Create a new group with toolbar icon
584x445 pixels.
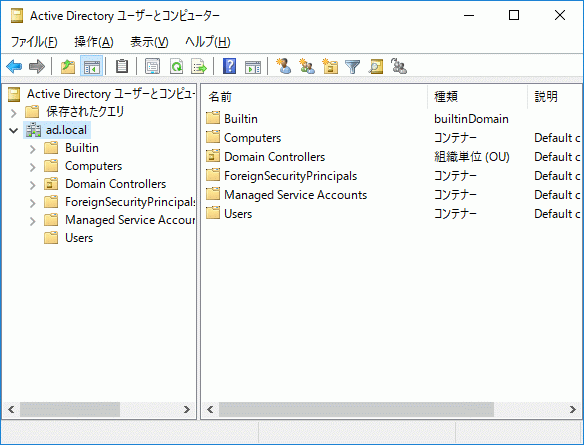307,67
